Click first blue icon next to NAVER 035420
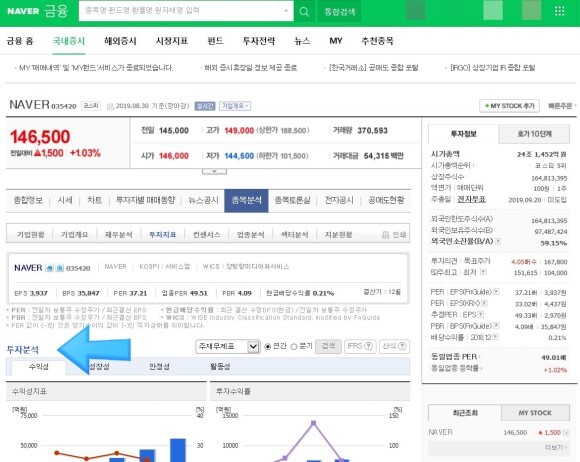 [x=50, y=268]
